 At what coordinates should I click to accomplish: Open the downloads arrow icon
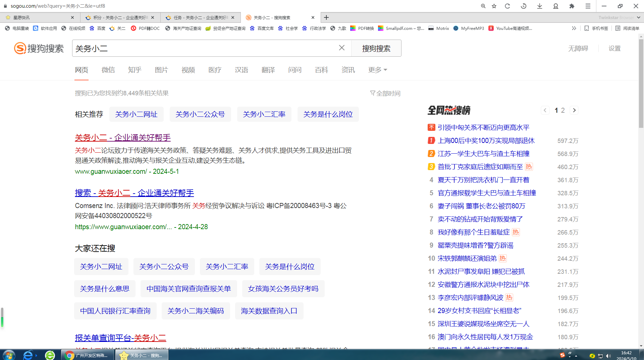pos(540,6)
